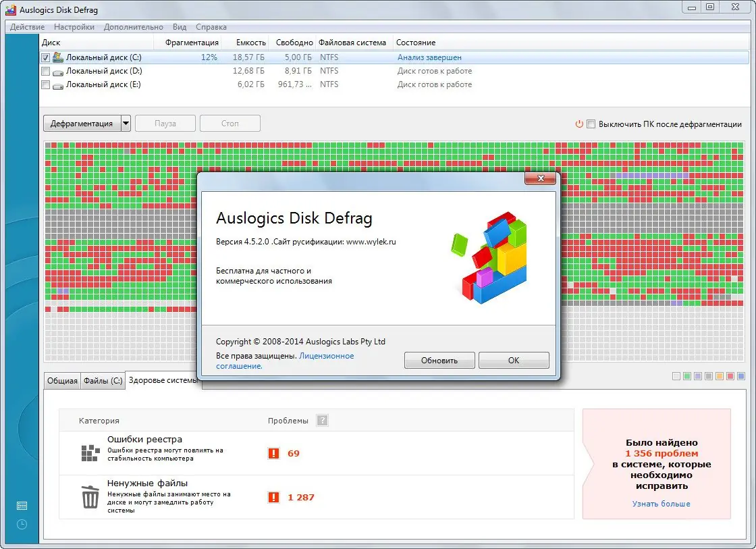Click the white legend swatch

676,376
